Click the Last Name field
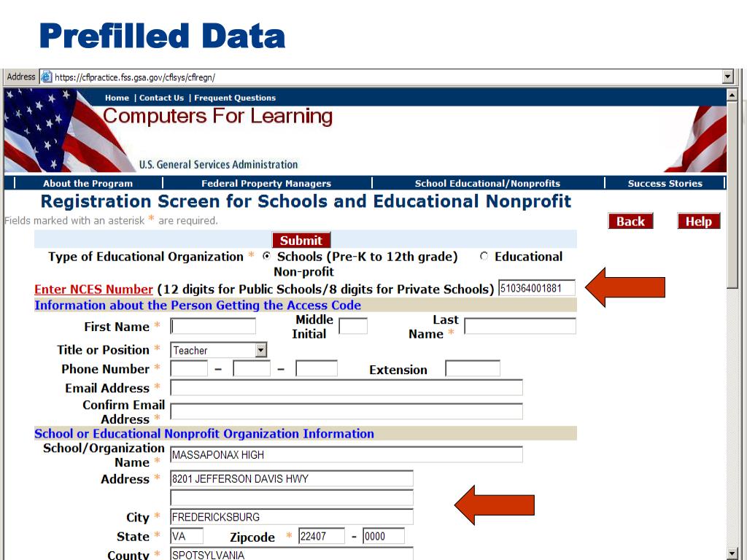 coord(520,326)
